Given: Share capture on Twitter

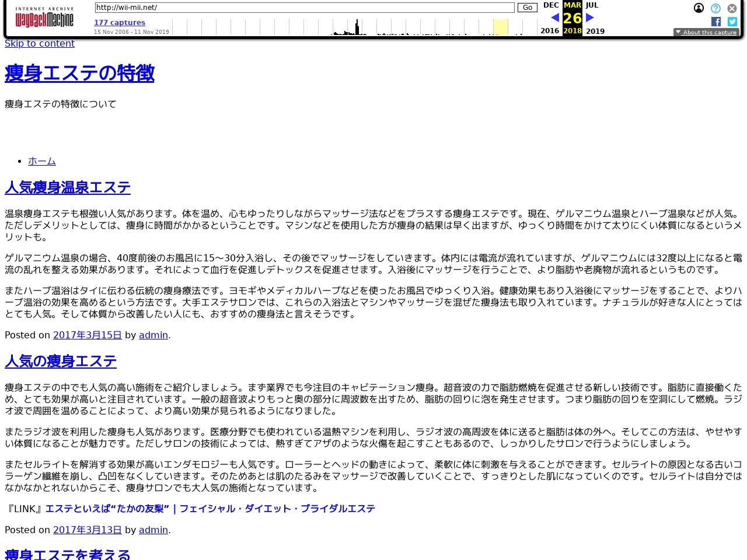Looking at the screenshot, I should [732, 22].
